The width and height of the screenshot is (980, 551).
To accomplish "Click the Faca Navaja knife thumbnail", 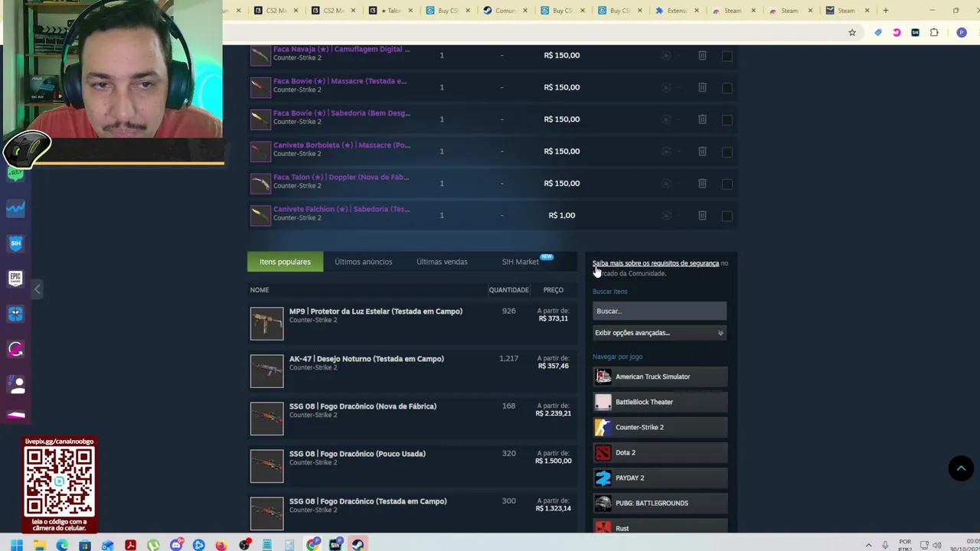I will coord(260,54).
